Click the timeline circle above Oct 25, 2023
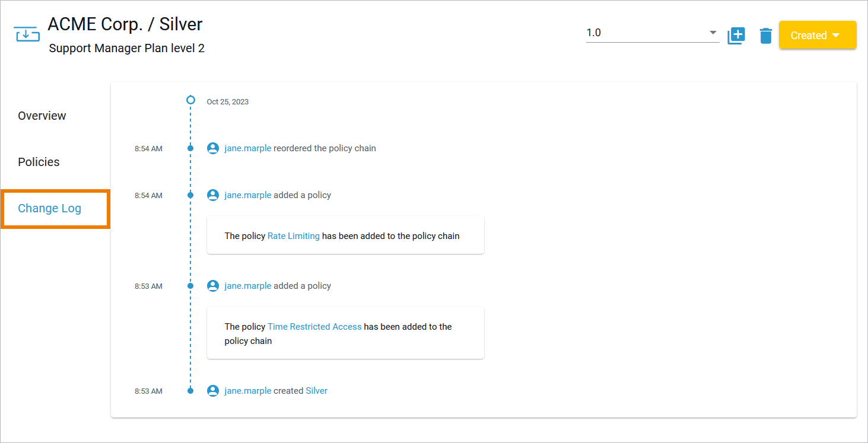 [x=190, y=100]
